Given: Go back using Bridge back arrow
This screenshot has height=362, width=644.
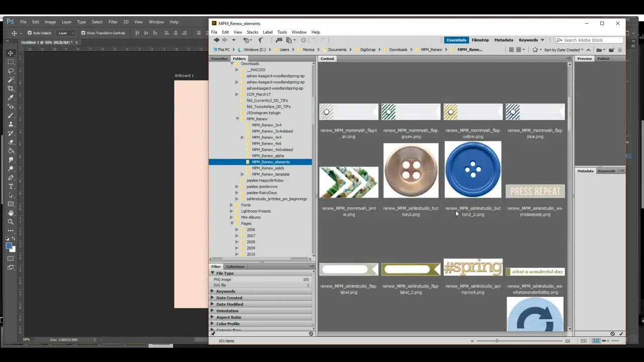Looking at the screenshot, I should tap(216, 40).
